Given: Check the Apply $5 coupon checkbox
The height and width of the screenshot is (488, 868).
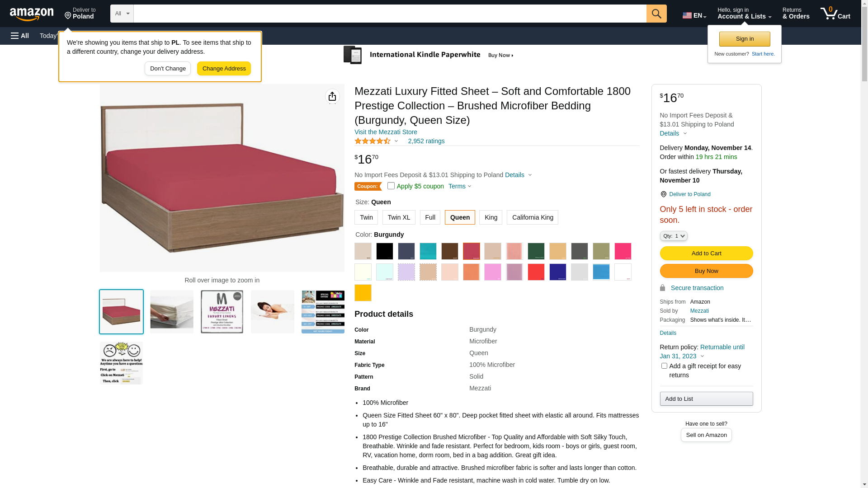Looking at the screenshot, I should pos(391,186).
